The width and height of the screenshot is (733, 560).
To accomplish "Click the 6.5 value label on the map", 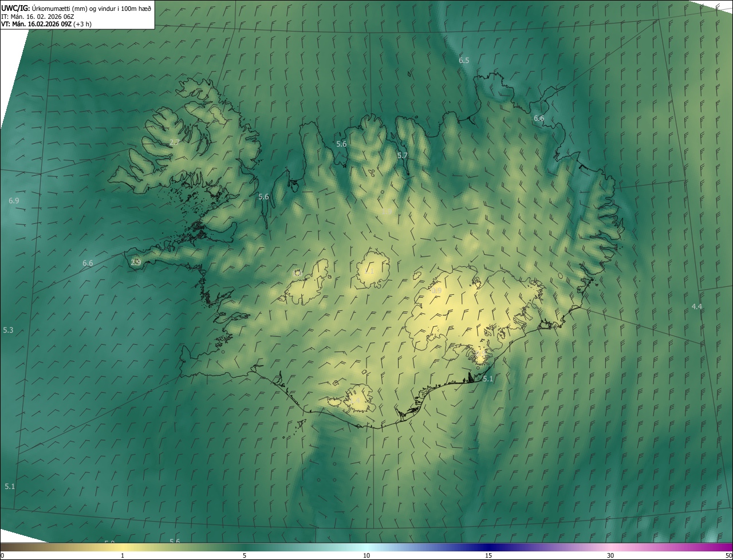I will pyautogui.click(x=464, y=60).
